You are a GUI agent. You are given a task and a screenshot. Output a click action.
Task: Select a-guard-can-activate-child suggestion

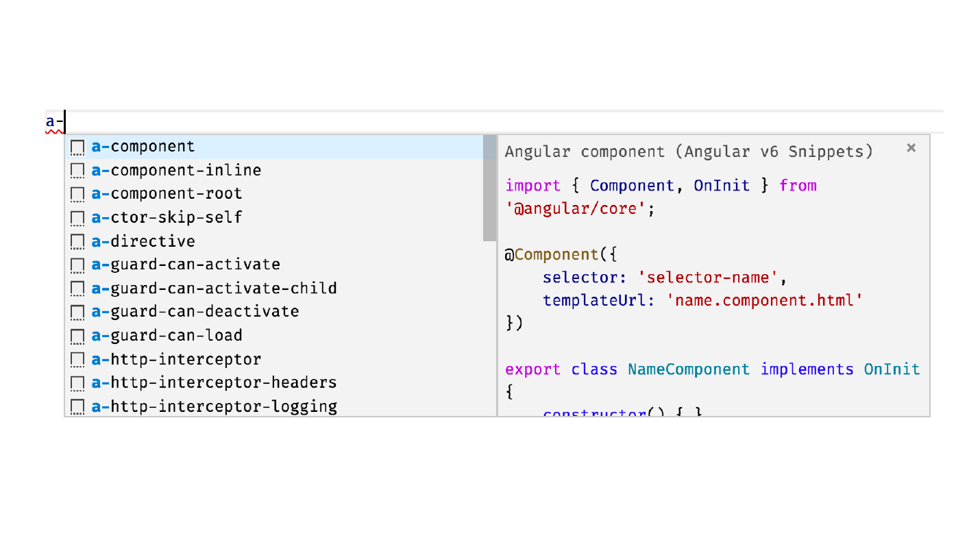(x=274, y=289)
